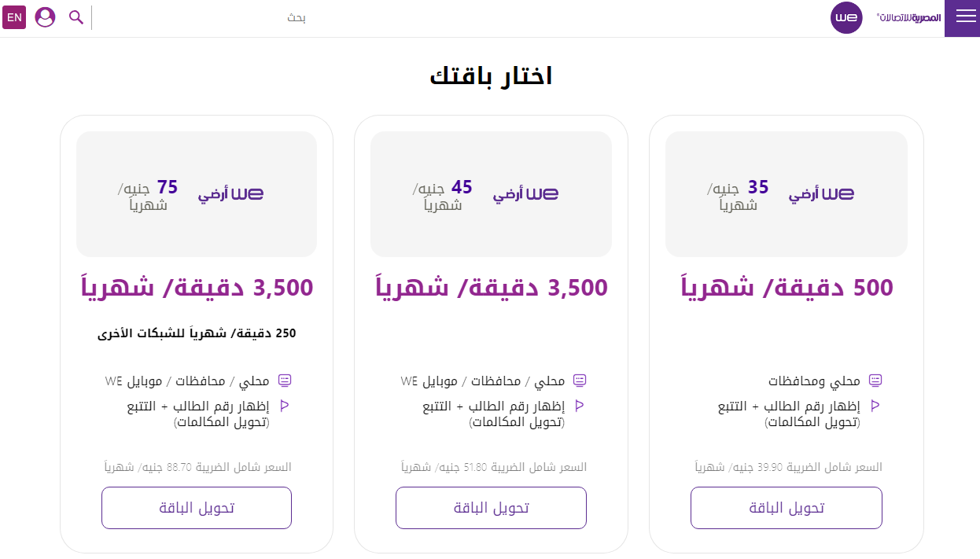Click transfer plan button for 45 EGP plan
Viewport: 980px width, 559px height.
[x=491, y=508]
